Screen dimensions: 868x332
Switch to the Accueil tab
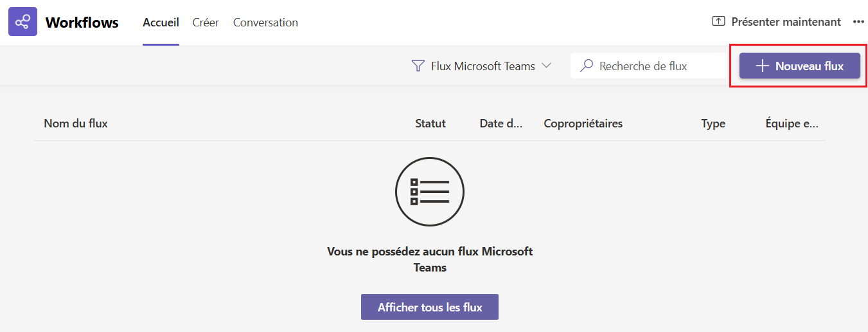(161, 23)
